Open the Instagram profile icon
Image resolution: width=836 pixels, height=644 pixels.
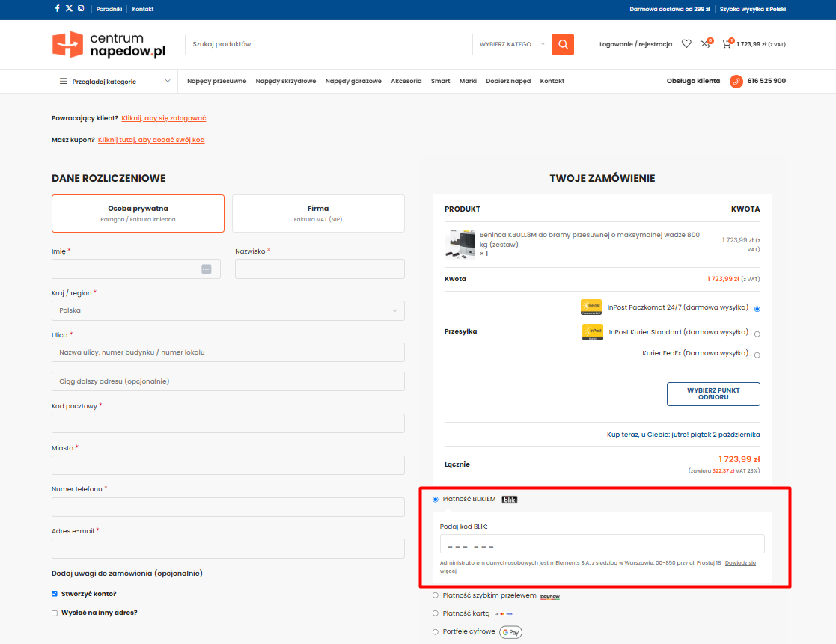coord(81,8)
